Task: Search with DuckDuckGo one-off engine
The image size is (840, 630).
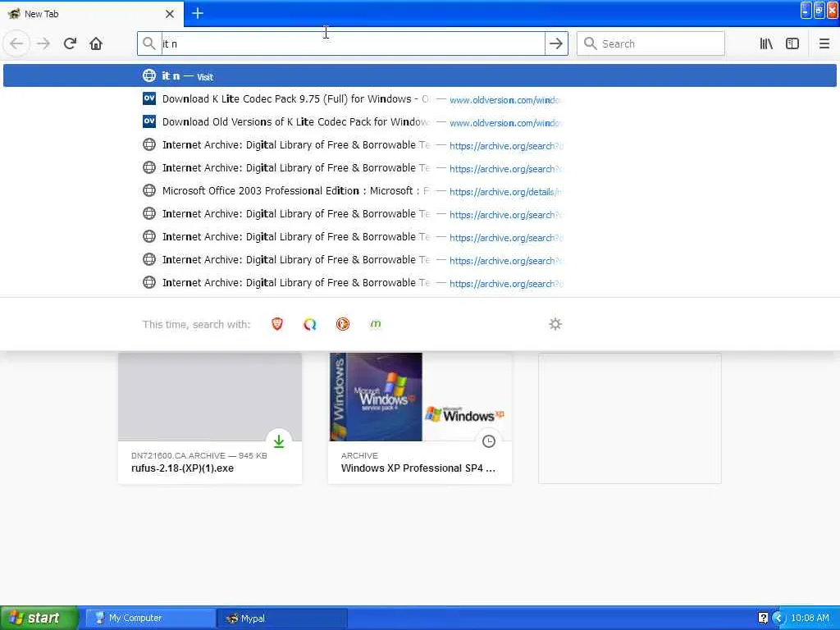Action: 342,323
